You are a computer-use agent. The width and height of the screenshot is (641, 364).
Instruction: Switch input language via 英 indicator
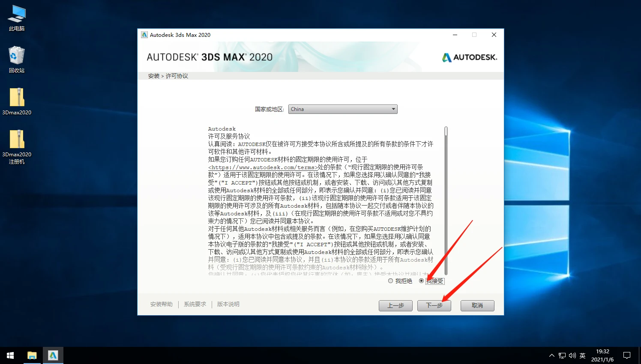583,355
